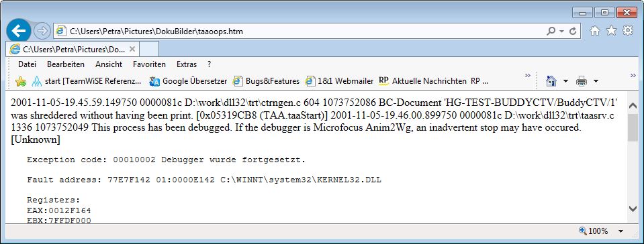Click the vertical scrollbar down arrow

(x=633, y=209)
